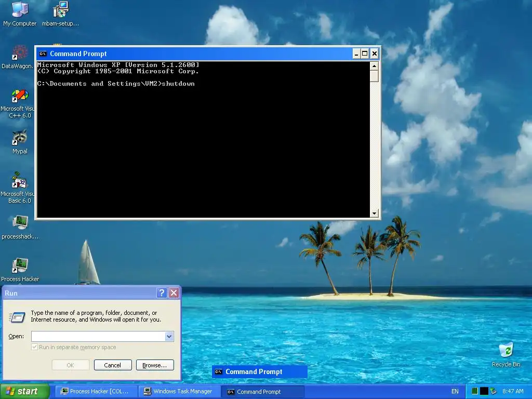Viewport: 532px width, 399px height.
Task: Click the black CPU graph tray icon
Action: click(484, 391)
